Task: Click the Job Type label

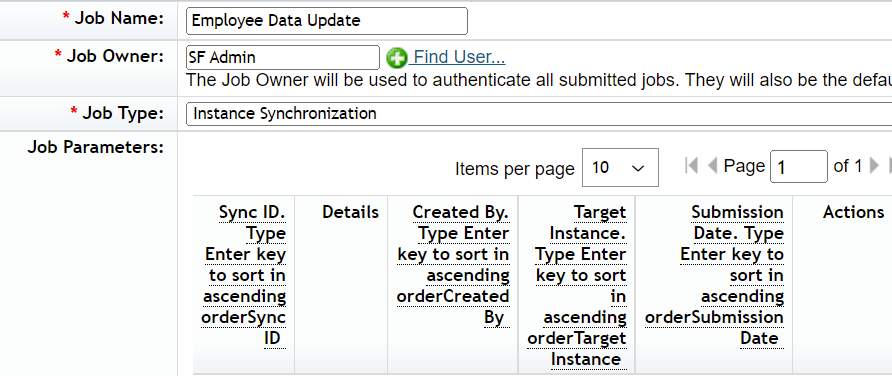Action: tap(117, 113)
